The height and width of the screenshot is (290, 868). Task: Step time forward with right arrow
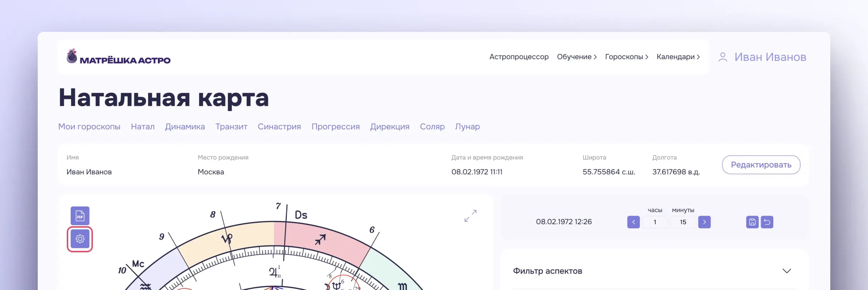point(704,222)
